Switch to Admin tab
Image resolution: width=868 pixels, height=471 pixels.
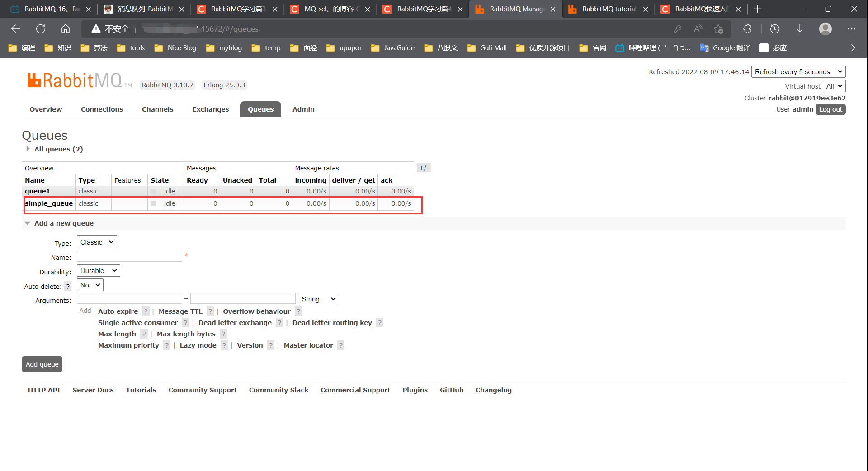[x=303, y=109]
